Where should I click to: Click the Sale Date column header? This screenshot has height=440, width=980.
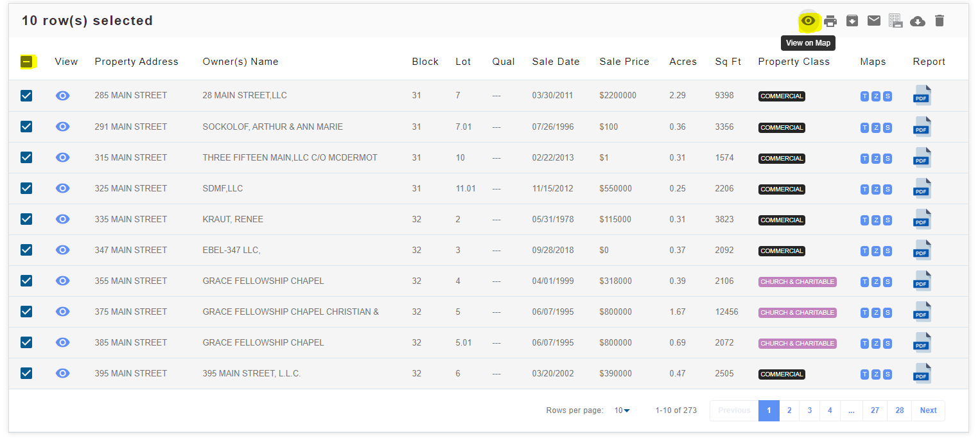(556, 62)
